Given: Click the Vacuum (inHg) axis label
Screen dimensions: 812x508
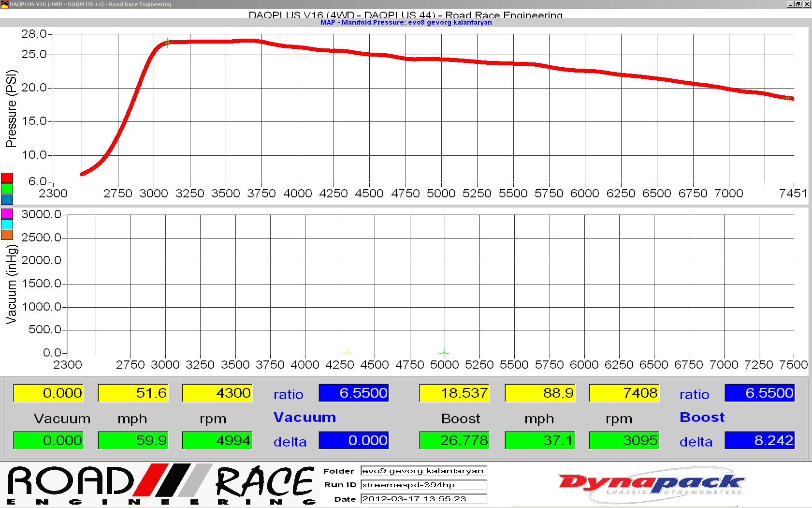Looking at the screenshot, I should tap(11, 284).
